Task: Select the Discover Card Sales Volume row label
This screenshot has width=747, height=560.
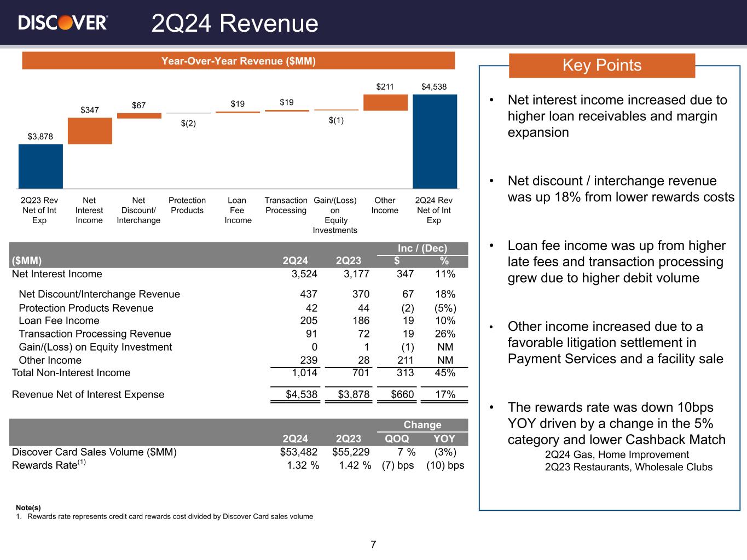Action: [94, 452]
